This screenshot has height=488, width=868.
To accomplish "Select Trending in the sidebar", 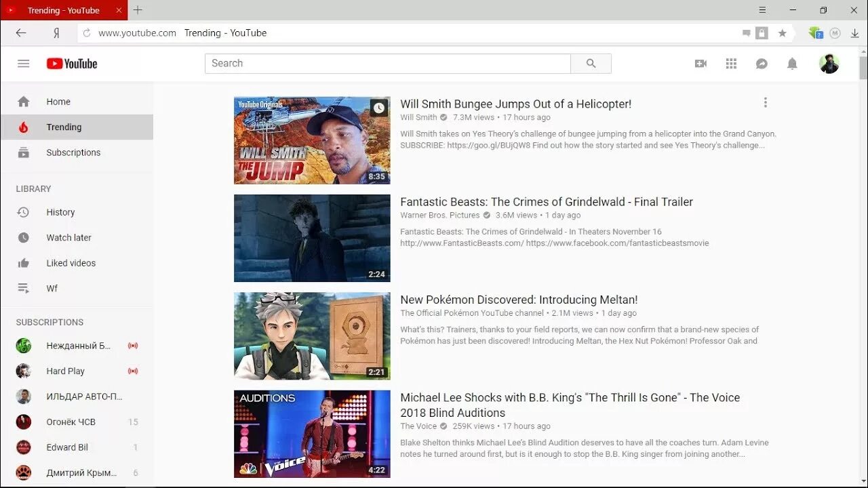I will 77,127.
